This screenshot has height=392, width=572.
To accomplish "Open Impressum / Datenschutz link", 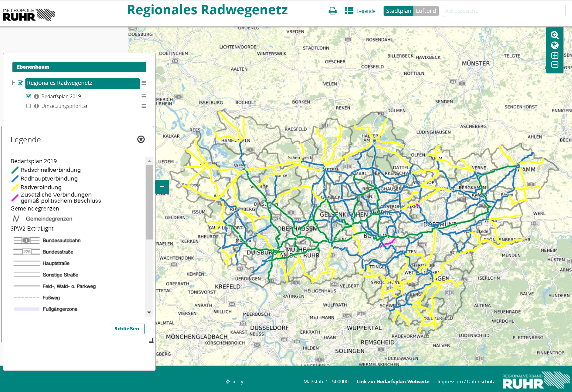I will [x=466, y=381].
